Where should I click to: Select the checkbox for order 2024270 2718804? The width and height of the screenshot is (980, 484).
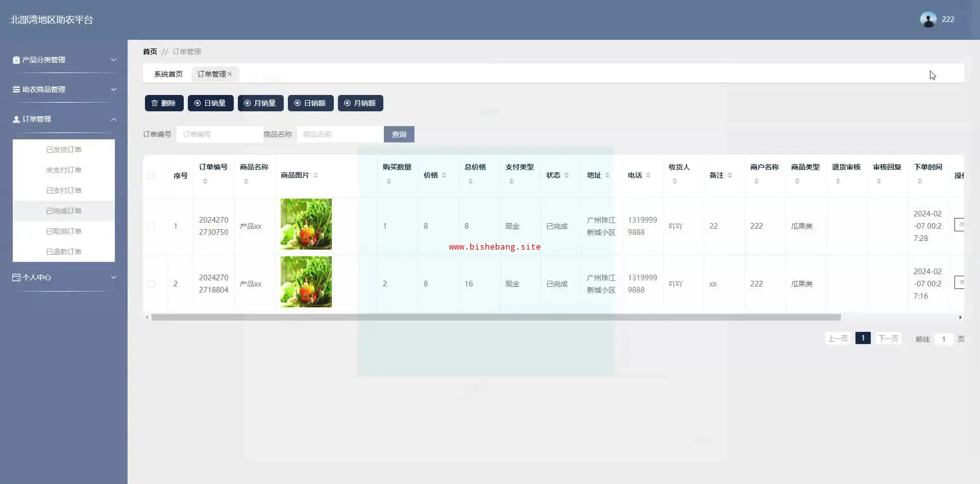(152, 284)
